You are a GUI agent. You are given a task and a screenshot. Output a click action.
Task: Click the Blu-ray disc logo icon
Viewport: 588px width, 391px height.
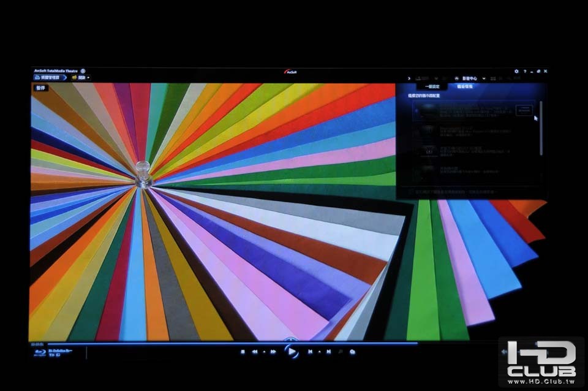tap(40, 353)
